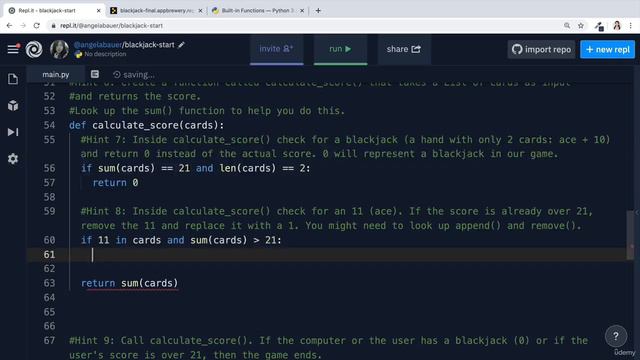
Task: Select the main.py file tab
Action: pos(56,75)
